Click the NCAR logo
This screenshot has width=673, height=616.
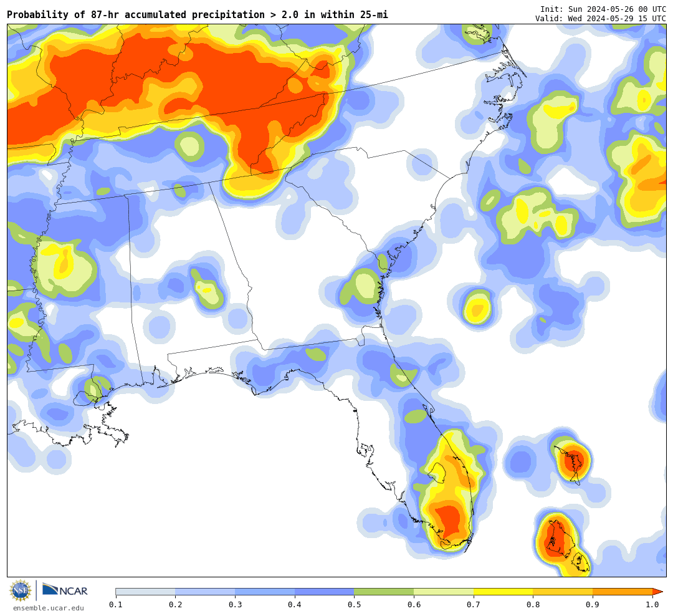point(65,590)
